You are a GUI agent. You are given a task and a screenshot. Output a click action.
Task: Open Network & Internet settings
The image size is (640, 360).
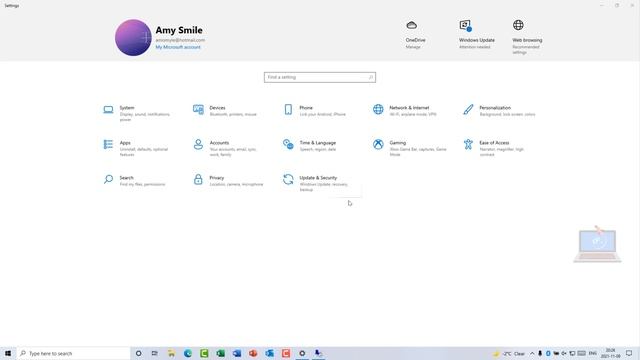coord(406,111)
